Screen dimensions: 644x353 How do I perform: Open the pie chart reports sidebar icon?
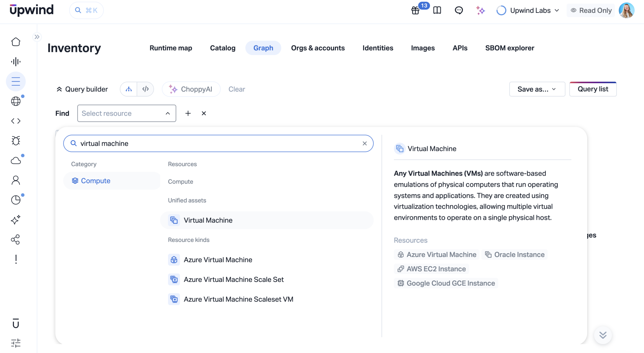pos(16,200)
